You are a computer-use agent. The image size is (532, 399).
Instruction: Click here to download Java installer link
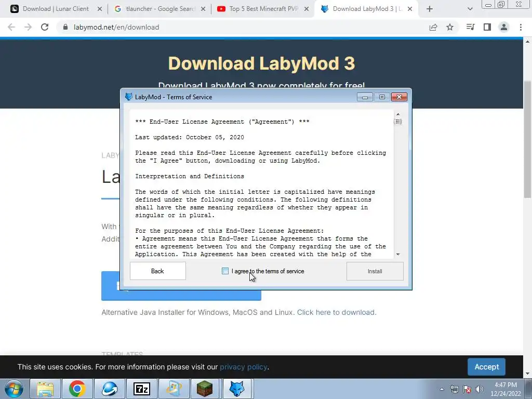pyautogui.click(x=337, y=312)
